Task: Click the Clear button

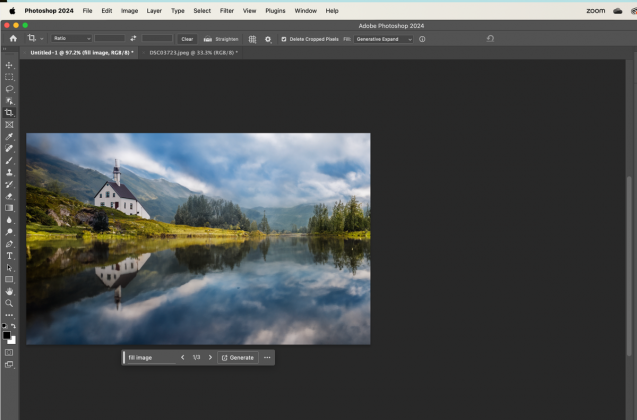Action: (x=187, y=39)
